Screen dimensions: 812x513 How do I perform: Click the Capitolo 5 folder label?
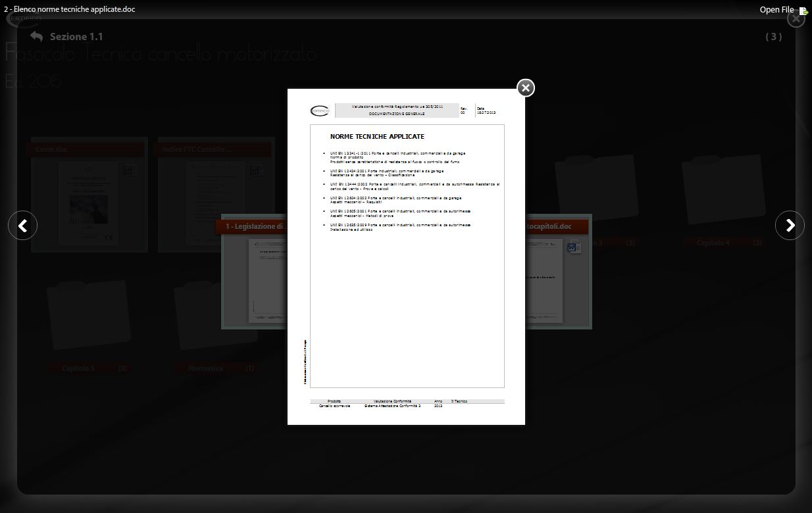coord(78,368)
